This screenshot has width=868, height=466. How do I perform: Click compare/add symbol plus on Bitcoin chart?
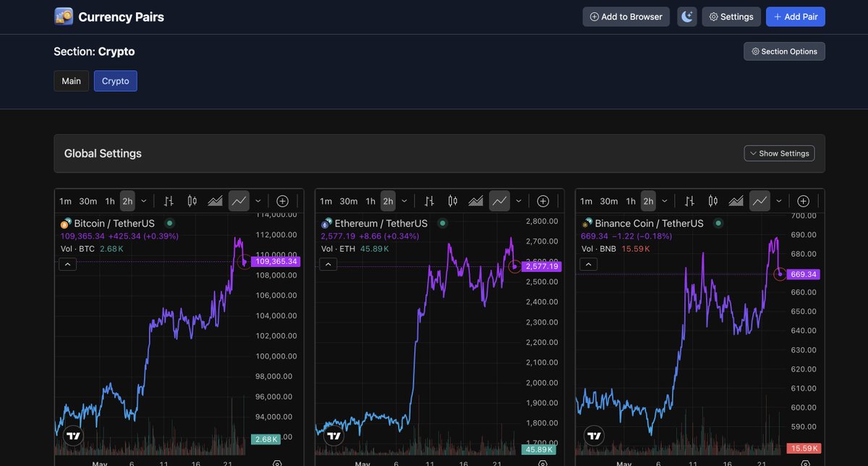[283, 201]
